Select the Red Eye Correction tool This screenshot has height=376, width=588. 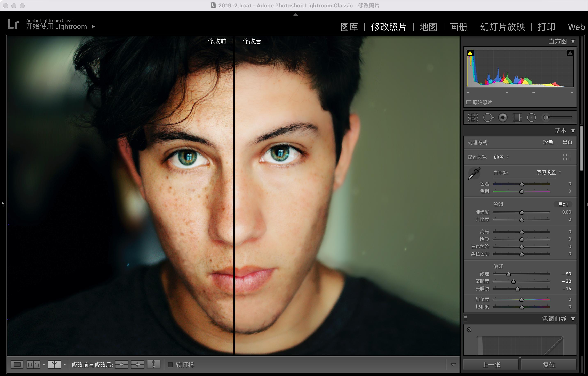coord(503,117)
